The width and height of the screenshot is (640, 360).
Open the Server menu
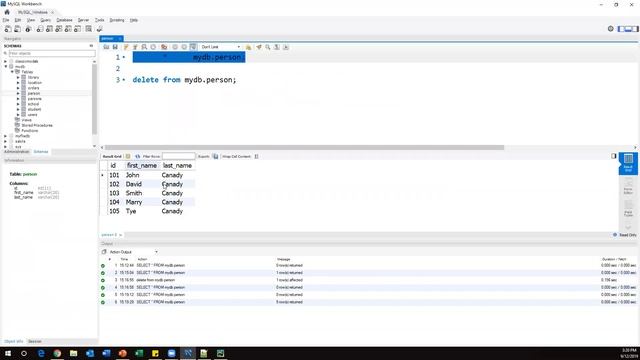coord(83,20)
